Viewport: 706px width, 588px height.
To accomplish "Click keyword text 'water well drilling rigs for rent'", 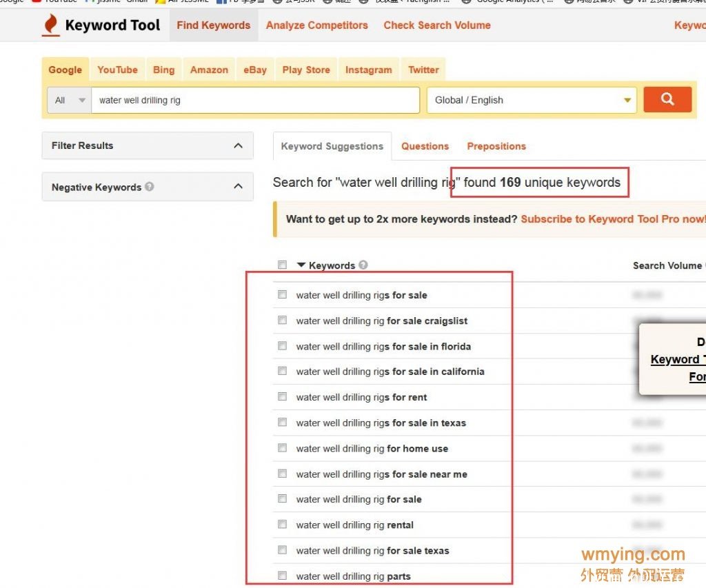I will (361, 397).
